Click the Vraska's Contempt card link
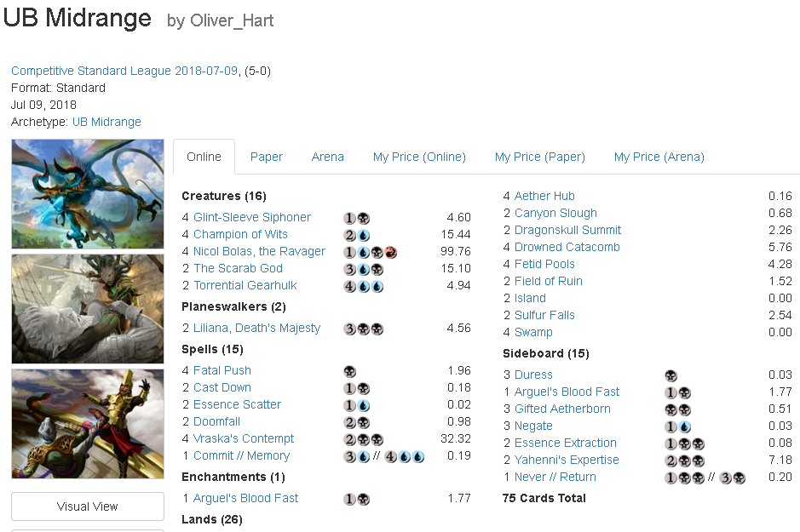This screenshot has height=532, width=800. coord(244,438)
